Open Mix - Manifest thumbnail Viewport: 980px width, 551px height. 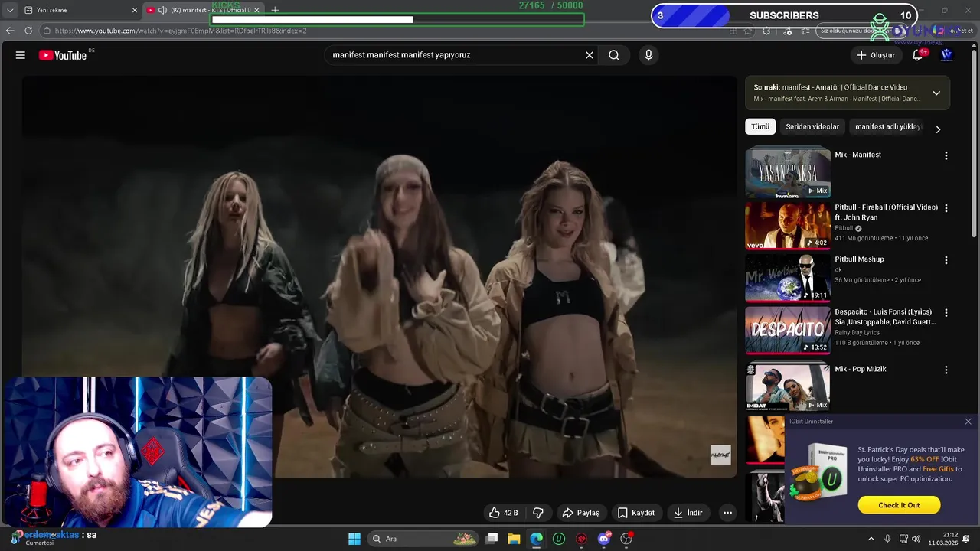coord(788,173)
